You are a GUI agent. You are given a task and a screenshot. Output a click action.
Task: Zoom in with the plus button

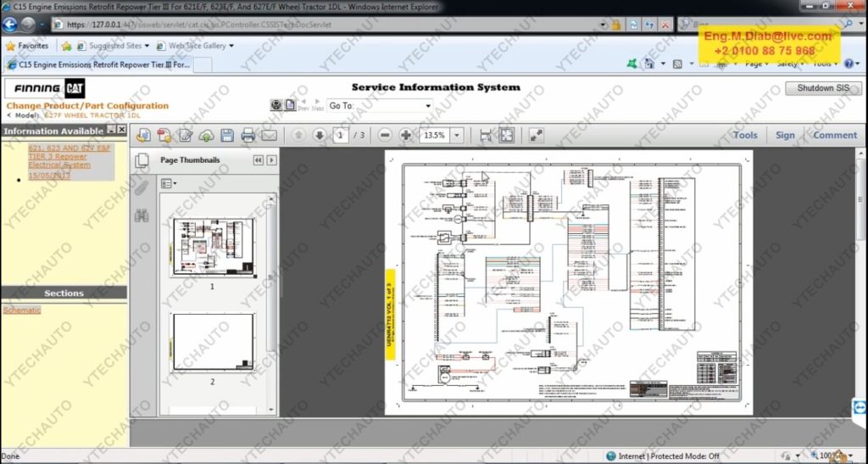pos(406,135)
